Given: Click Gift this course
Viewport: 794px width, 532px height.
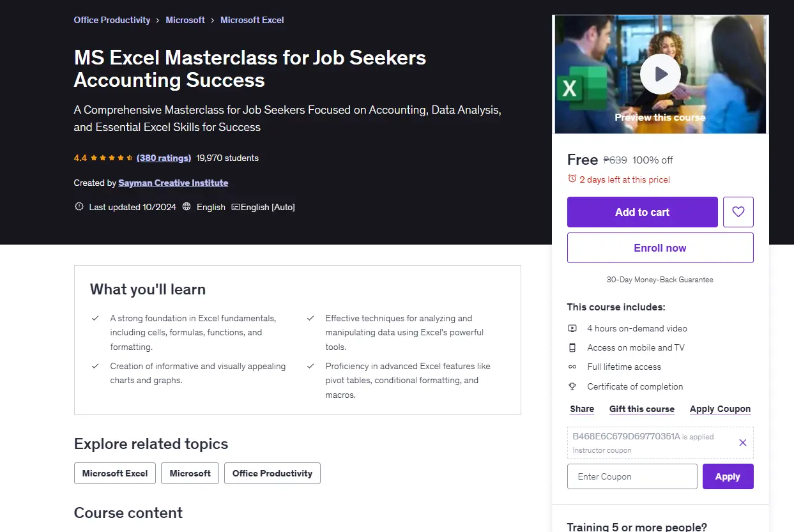Looking at the screenshot, I should [x=642, y=409].
